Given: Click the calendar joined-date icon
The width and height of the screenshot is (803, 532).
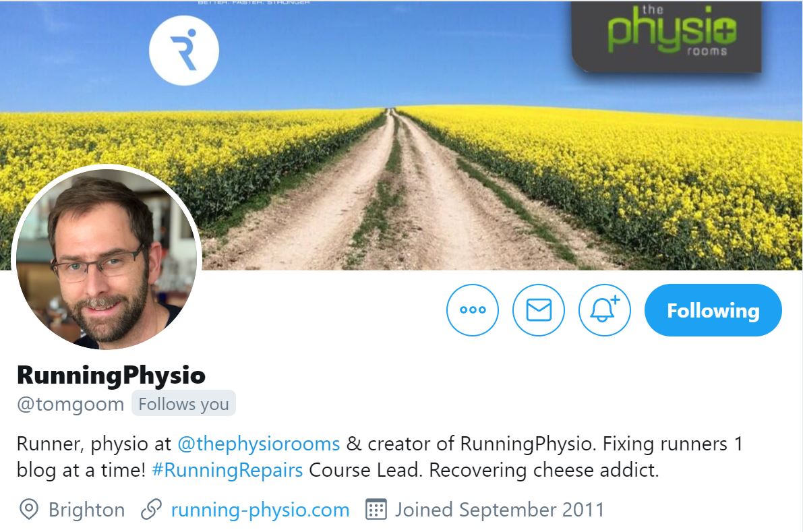Looking at the screenshot, I should (376, 510).
